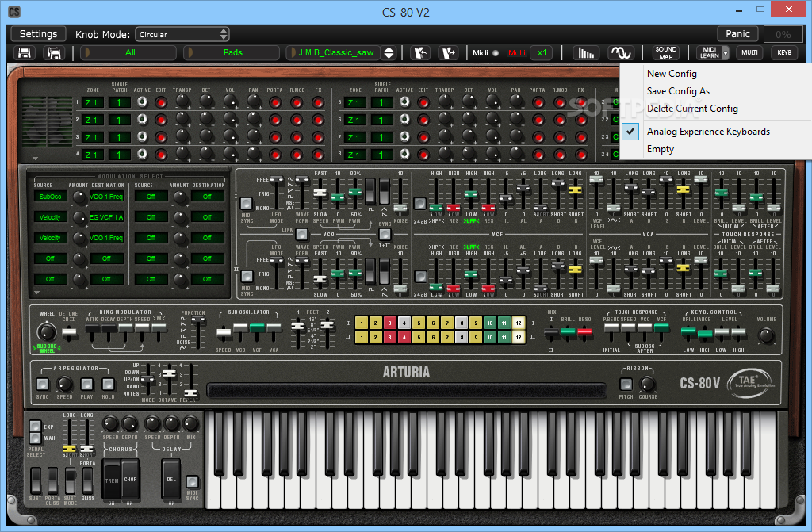The image size is (812, 532).
Task: Click the Save preset floppy icon
Action: click(25, 53)
